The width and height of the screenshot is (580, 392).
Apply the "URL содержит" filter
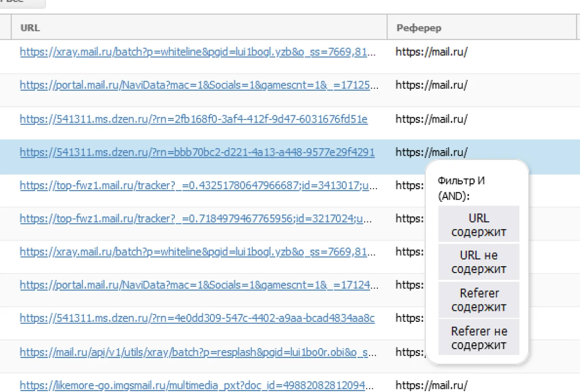click(x=479, y=224)
